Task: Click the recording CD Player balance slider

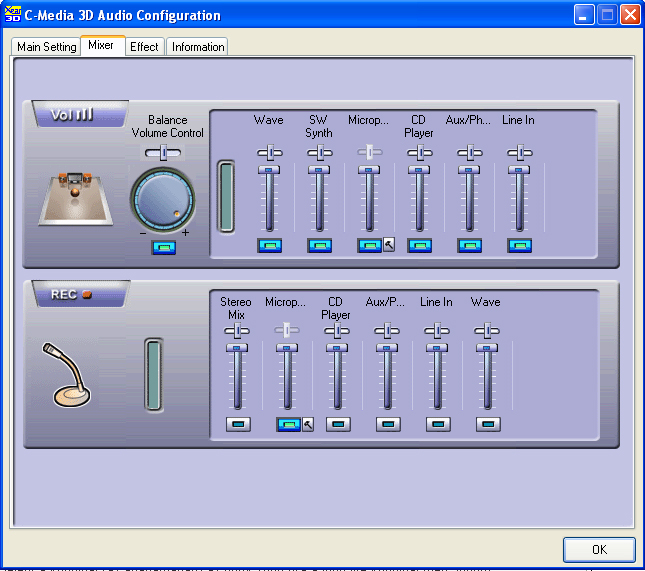Action: (x=337, y=330)
